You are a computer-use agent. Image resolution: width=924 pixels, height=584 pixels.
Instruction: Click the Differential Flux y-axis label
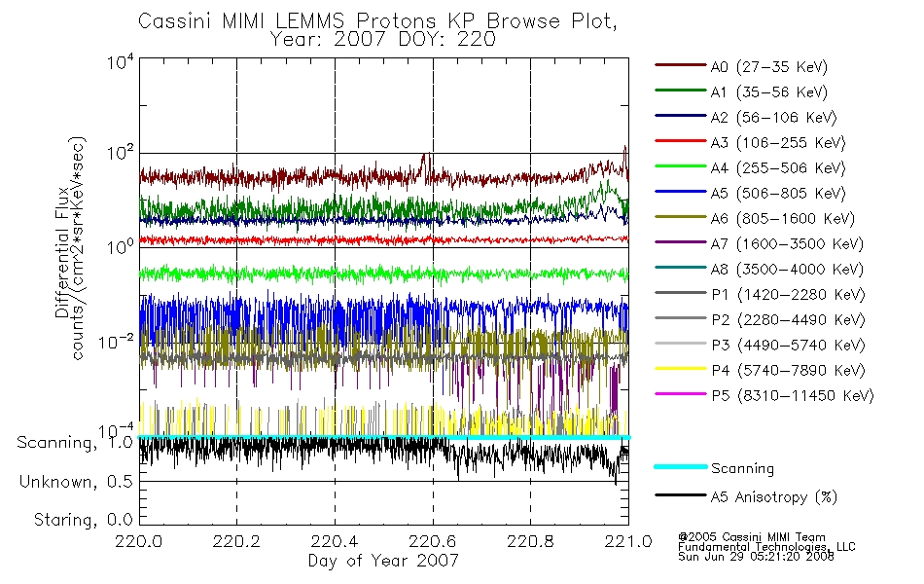(x=62, y=252)
